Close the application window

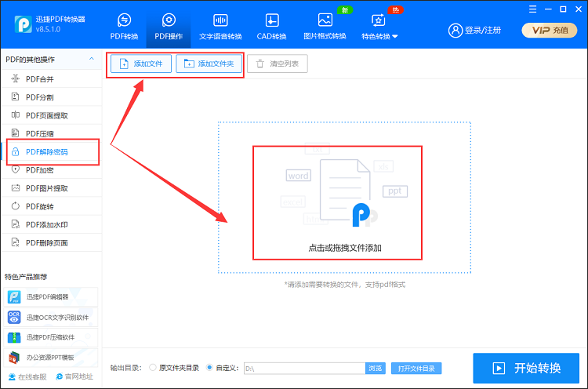point(579,9)
